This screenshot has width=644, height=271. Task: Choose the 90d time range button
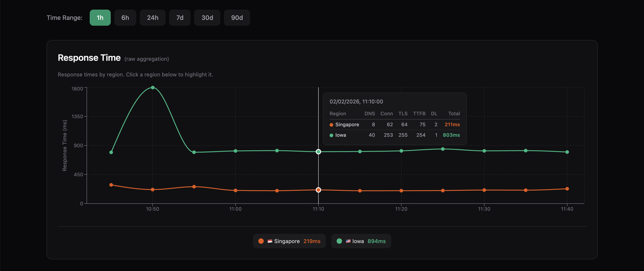237,18
